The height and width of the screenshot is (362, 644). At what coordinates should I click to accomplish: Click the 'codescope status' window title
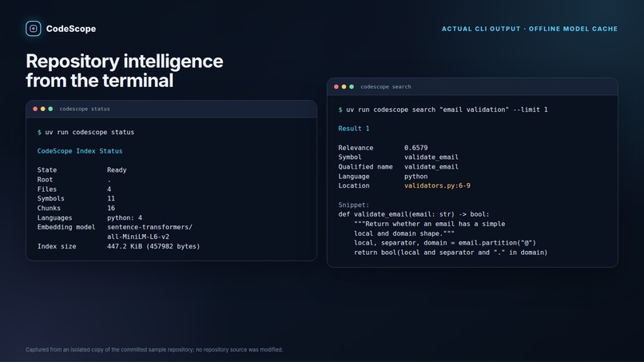point(85,109)
